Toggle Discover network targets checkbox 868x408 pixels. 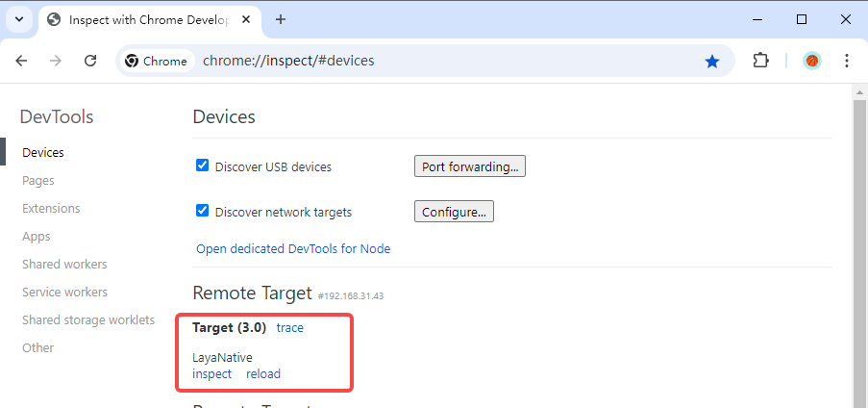tap(203, 211)
